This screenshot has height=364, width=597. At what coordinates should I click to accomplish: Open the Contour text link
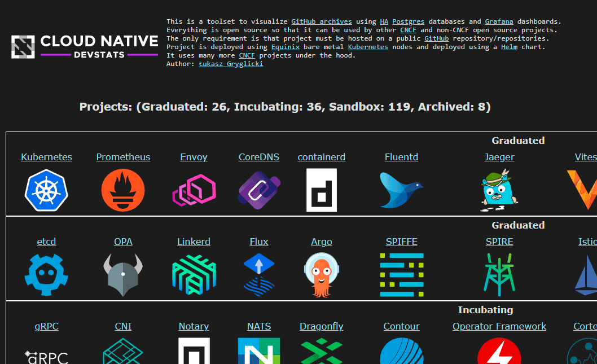401,326
